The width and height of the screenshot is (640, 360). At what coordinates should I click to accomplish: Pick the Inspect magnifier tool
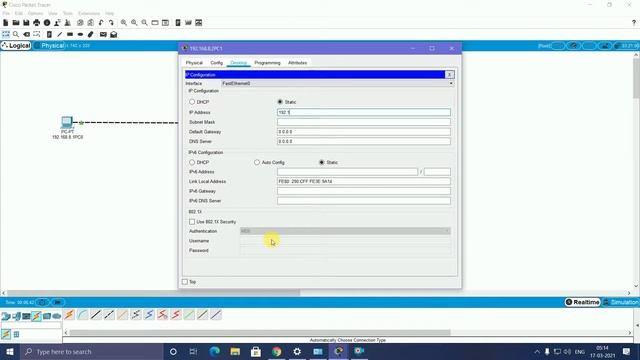16,34
